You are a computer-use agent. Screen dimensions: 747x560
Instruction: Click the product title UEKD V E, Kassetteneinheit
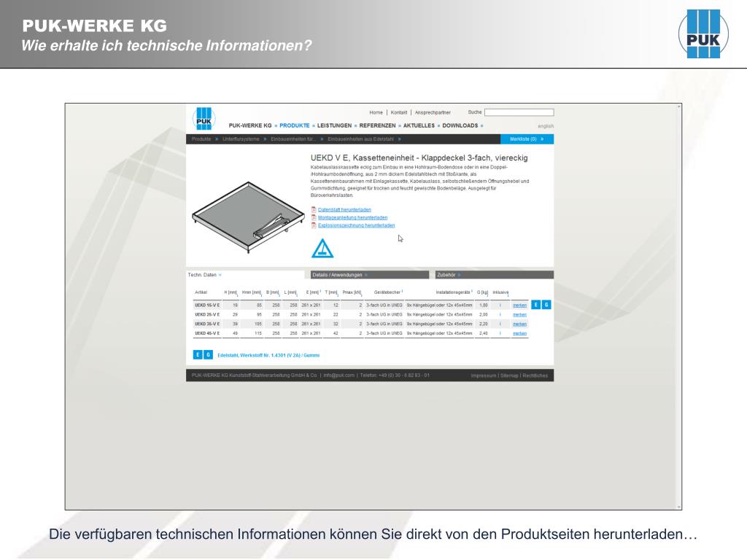point(419,157)
